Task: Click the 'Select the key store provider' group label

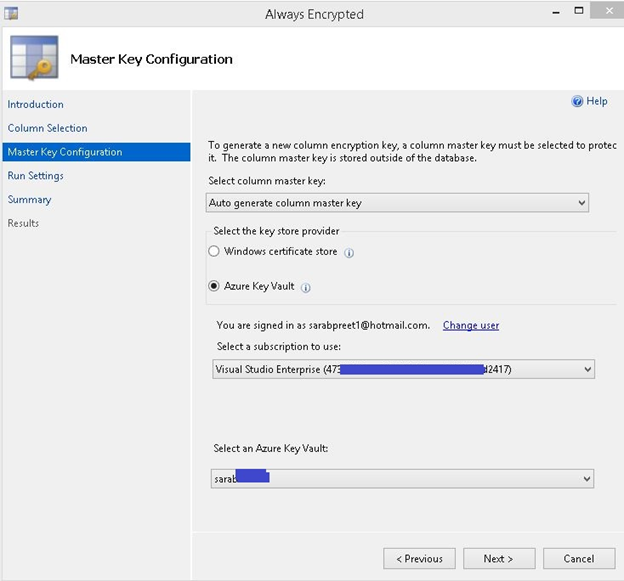Action: (x=276, y=231)
